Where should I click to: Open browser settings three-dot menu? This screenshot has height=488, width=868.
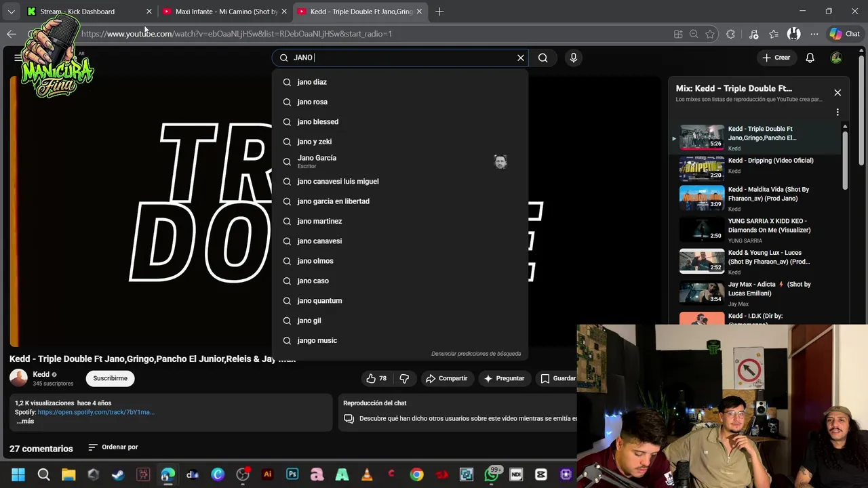click(814, 34)
